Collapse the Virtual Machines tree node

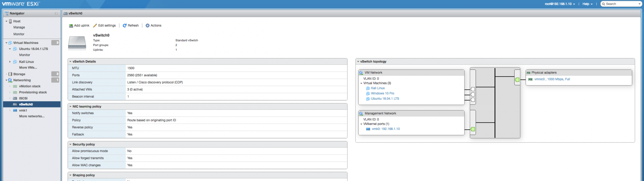point(6,43)
